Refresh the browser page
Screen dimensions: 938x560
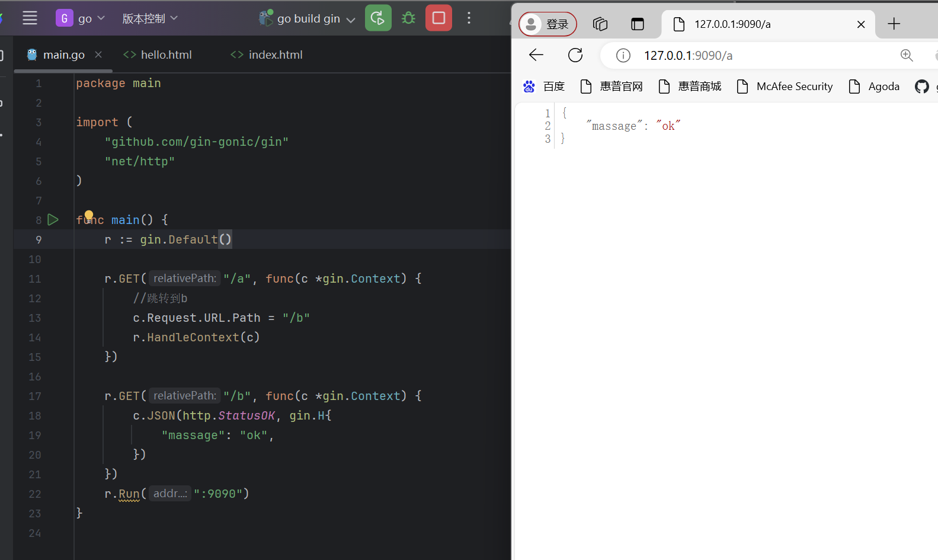click(x=575, y=55)
